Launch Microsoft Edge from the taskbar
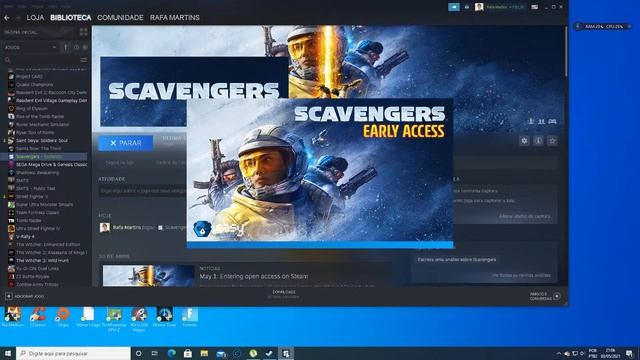The width and height of the screenshot is (640, 360). coord(171,353)
